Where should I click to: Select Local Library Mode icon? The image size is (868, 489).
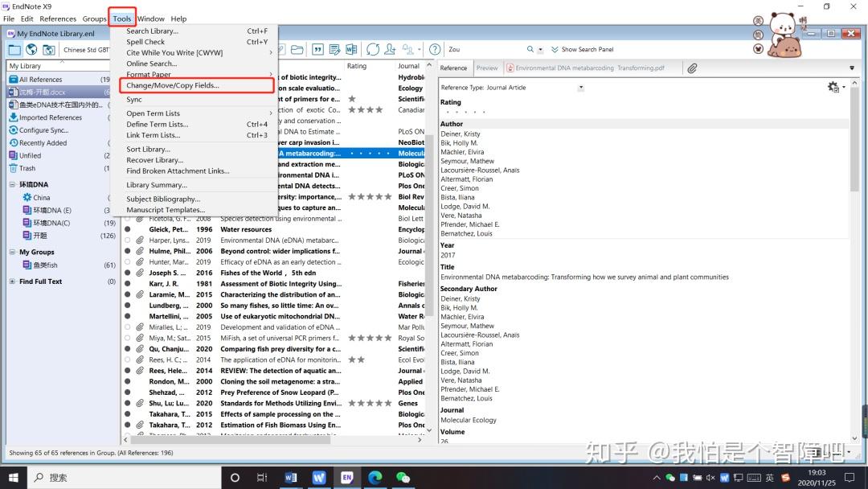tap(14, 50)
